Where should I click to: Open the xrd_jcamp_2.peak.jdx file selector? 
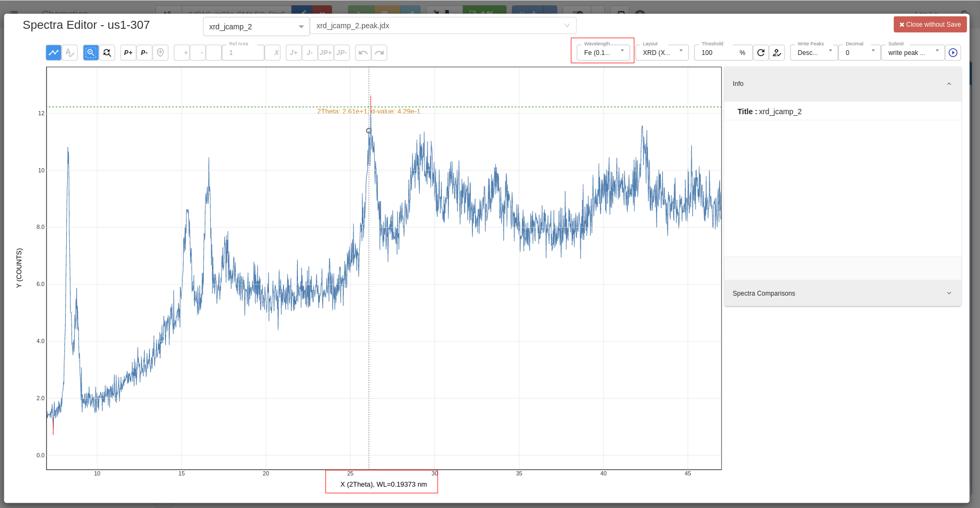point(443,25)
